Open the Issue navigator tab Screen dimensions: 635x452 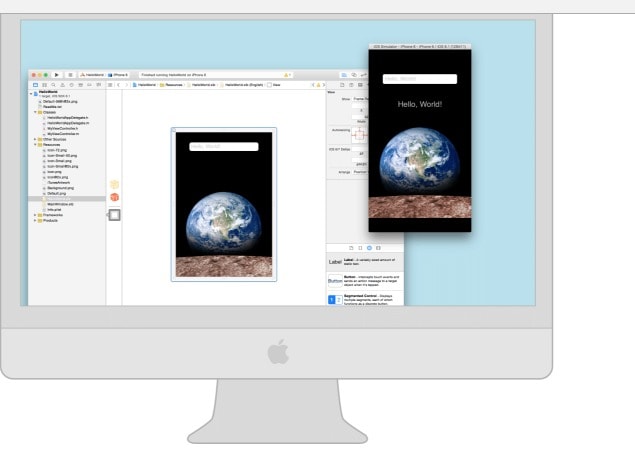[x=62, y=85]
